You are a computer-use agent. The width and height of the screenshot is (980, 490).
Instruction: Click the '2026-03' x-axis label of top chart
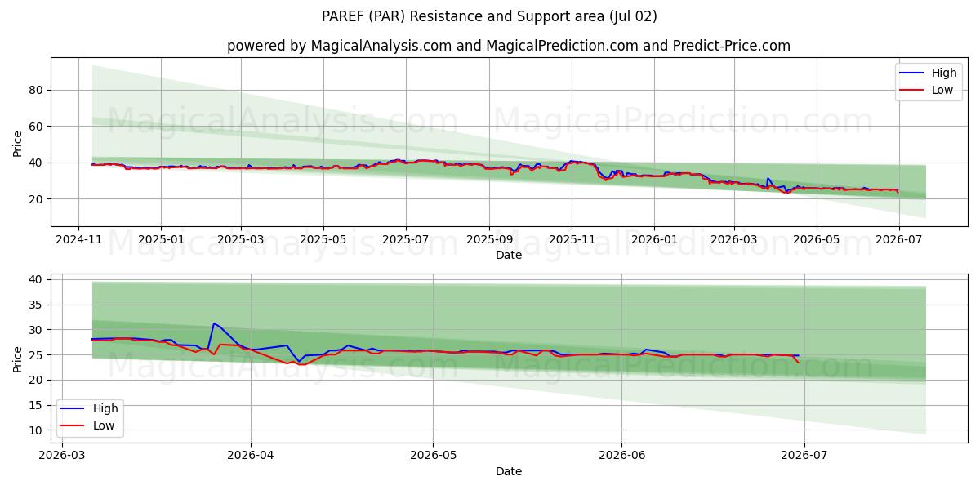pyautogui.click(x=733, y=239)
